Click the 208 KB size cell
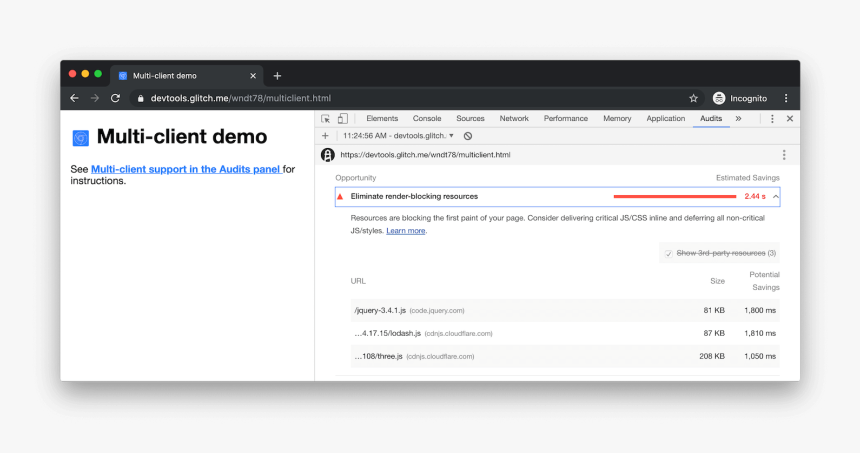Image resolution: width=860 pixels, height=453 pixels. tap(712, 356)
